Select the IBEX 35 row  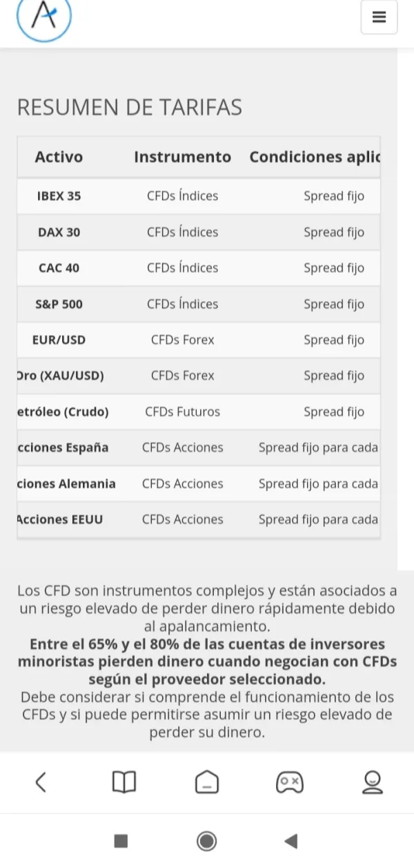[59, 196]
